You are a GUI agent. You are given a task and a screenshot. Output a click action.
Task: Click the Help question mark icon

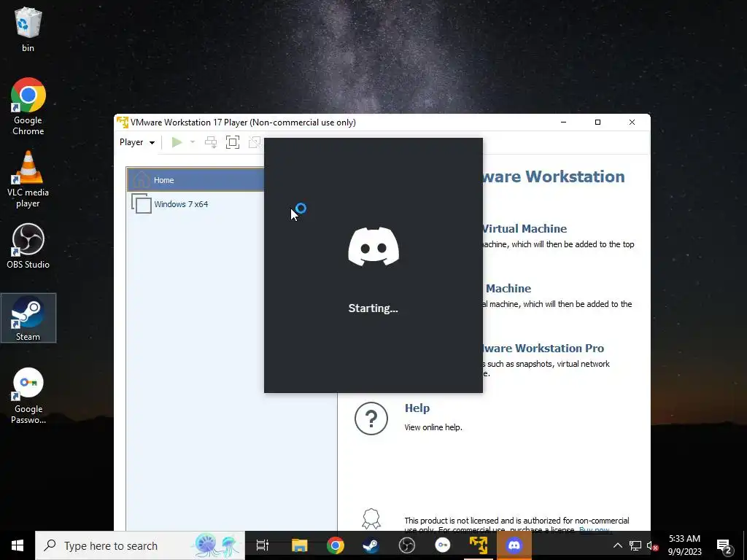[x=371, y=419]
